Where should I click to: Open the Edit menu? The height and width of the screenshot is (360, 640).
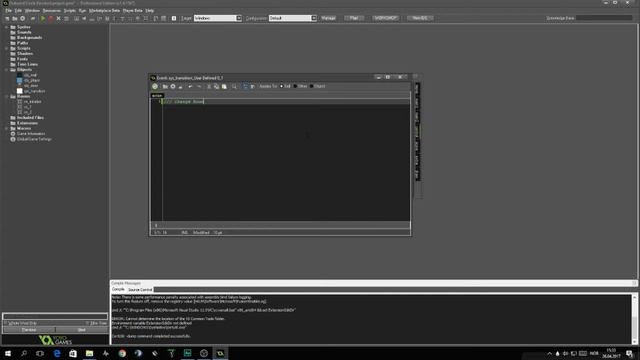(x=18, y=11)
